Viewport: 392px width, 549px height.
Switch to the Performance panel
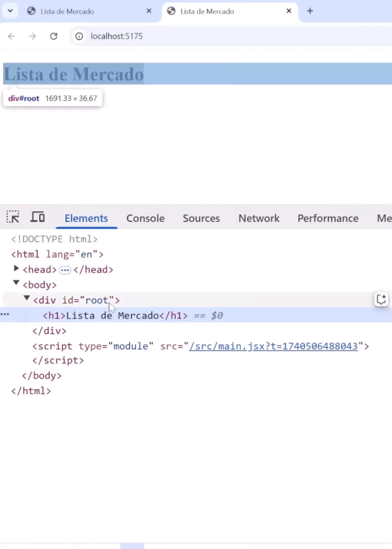tap(328, 218)
